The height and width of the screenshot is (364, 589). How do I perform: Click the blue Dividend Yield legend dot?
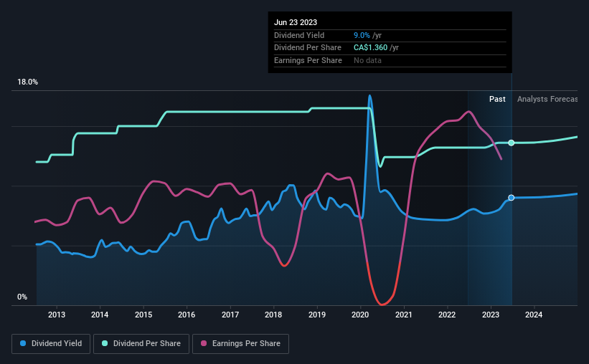point(23,343)
